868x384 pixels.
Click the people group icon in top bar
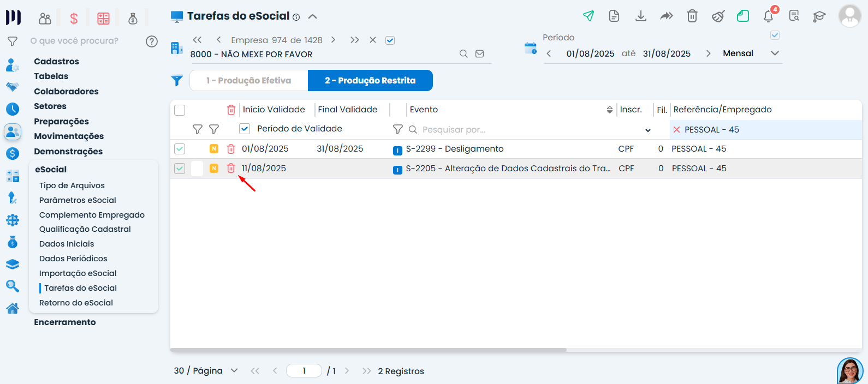45,19
